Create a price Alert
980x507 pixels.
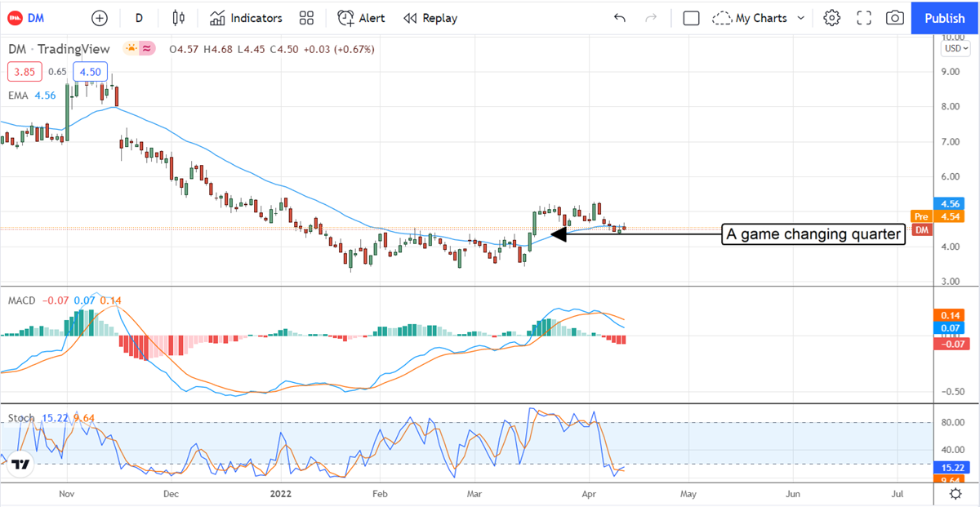point(361,18)
